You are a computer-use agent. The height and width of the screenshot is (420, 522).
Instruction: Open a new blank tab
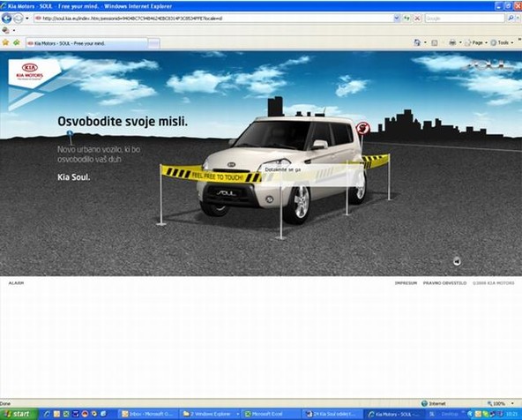153,43
